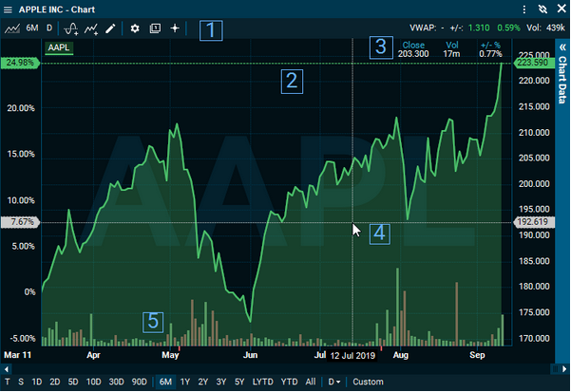Viewport: 571px width, 392px height.
Task: Select the 6M range in bottom bar
Action: (165, 382)
